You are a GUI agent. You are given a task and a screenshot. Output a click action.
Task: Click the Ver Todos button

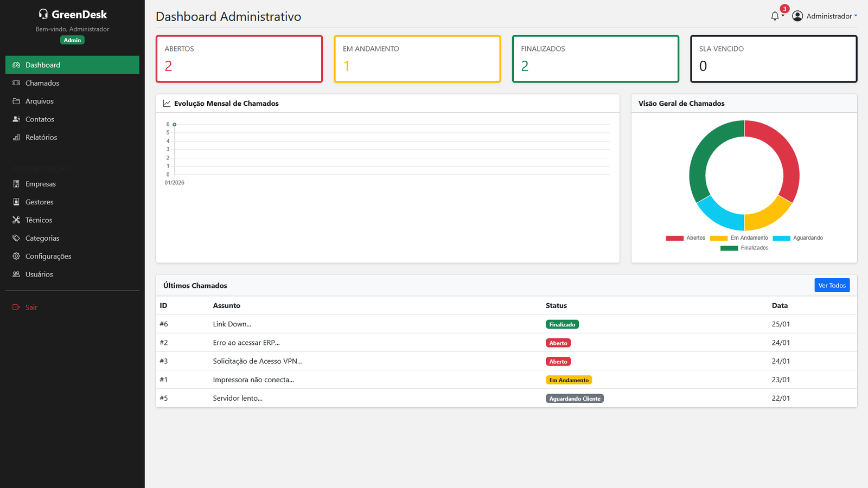tap(832, 285)
